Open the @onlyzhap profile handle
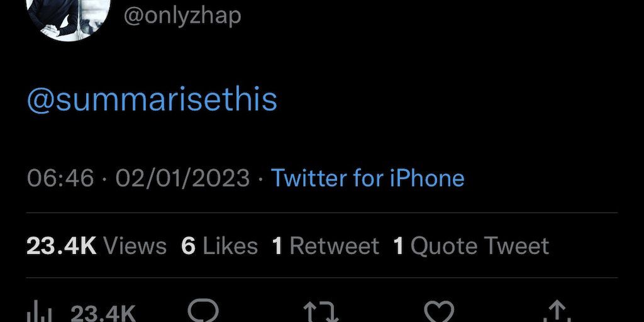Image resolution: width=644 pixels, height=322 pixels. 182,16
